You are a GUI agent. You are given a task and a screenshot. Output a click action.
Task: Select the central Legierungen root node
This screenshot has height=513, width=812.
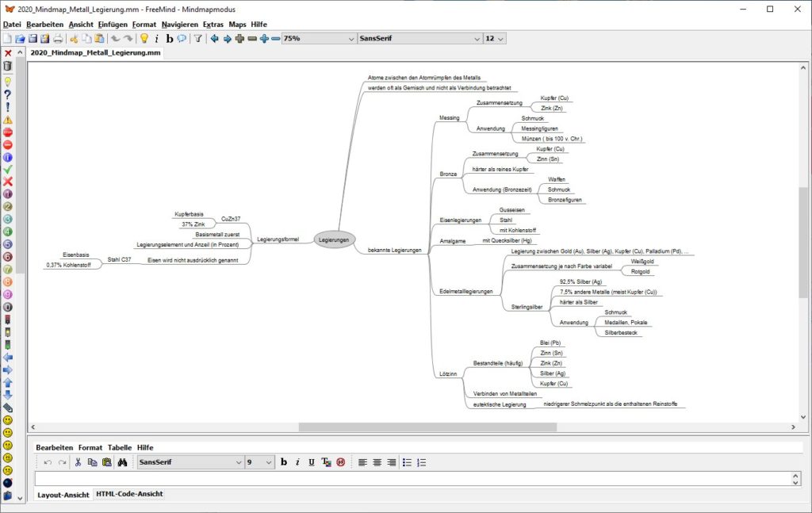coord(334,239)
